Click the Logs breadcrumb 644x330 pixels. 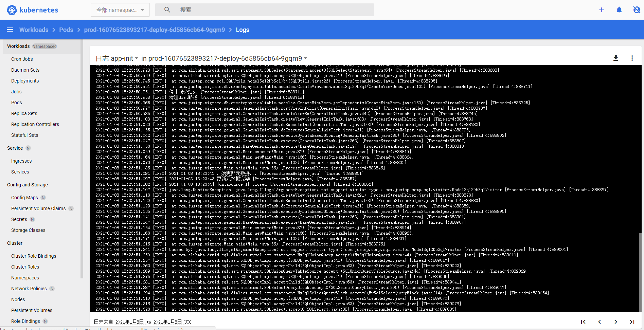pos(243,30)
